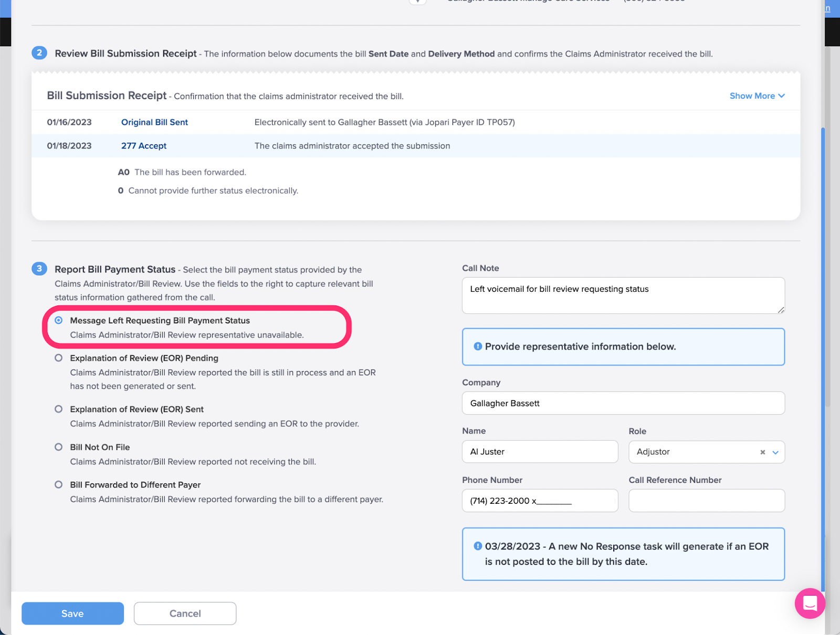Viewport: 840px width, 635px height.
Task: Click the step 3 number badge
Action: pyautogui.click(x=39, y=269)
